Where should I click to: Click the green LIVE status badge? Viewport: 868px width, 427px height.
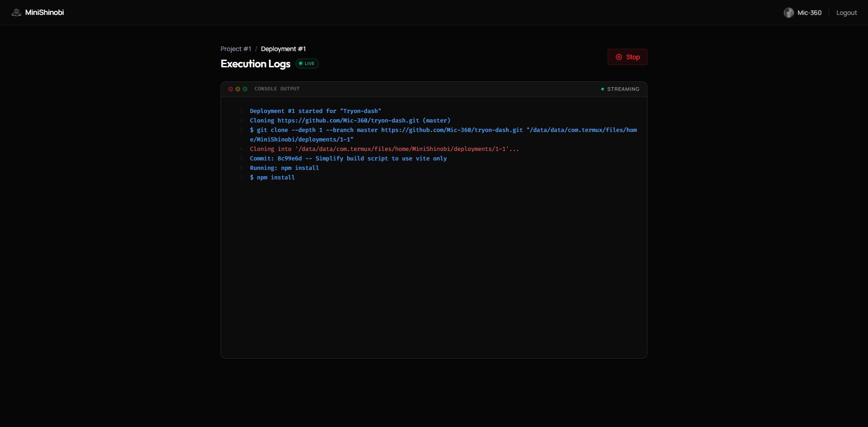pyautogui.click(x=307, y=64)
